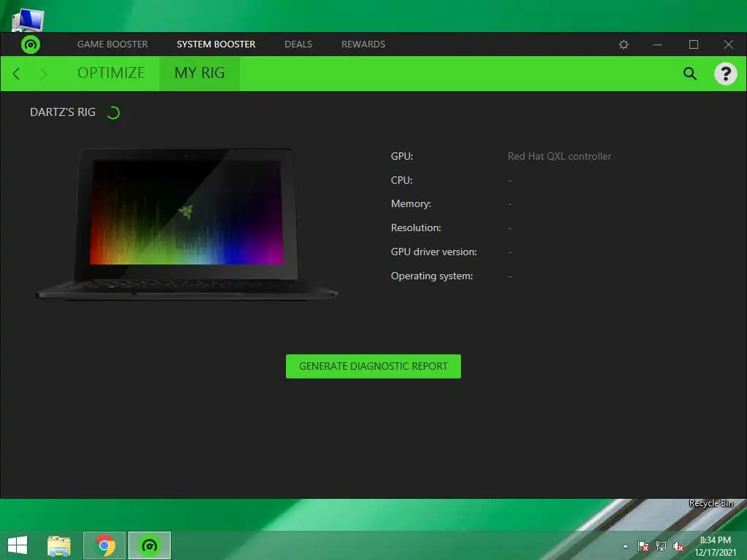This screenshot has width=747, height=560.
Task: Select the SYSTEM BOOSTER tab
Action: pos(216,44)
